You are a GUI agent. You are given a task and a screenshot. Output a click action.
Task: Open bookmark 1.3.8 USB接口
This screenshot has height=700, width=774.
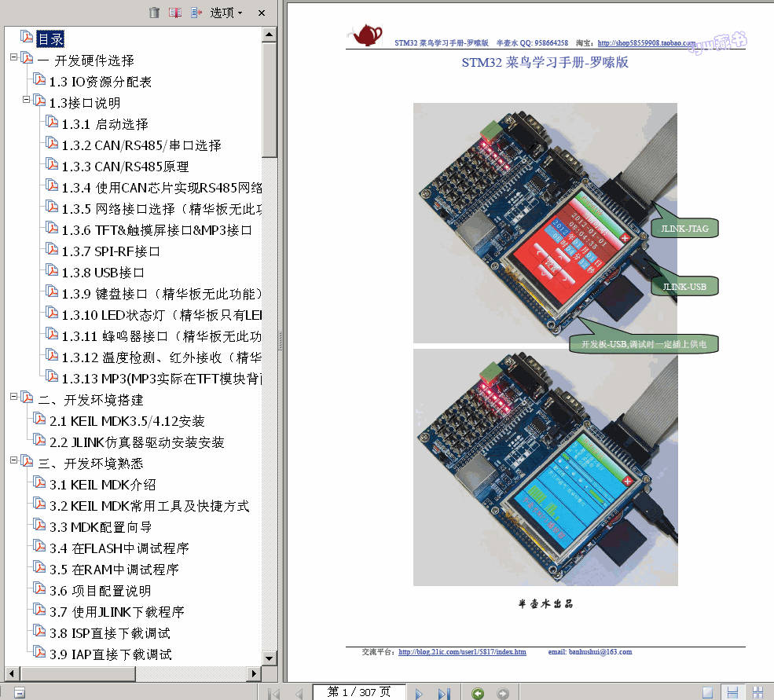pos(103,273)
